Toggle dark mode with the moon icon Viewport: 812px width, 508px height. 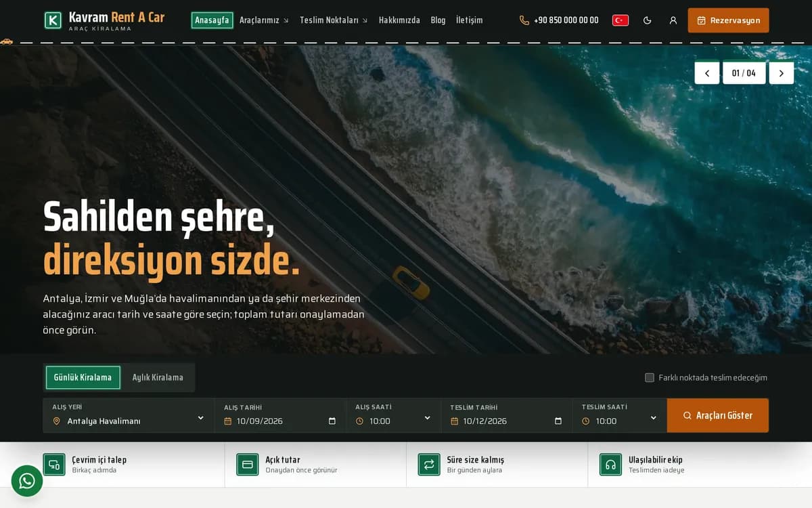[647, 20]
